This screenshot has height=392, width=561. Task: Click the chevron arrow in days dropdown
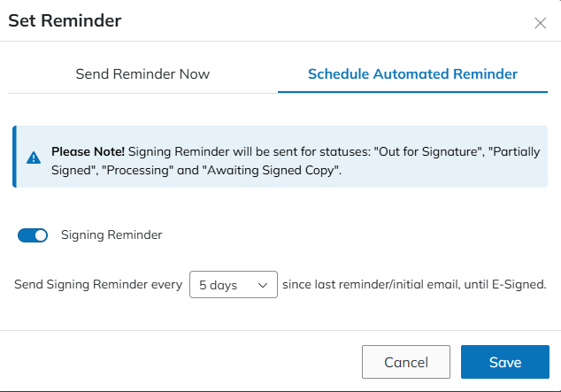262,285
